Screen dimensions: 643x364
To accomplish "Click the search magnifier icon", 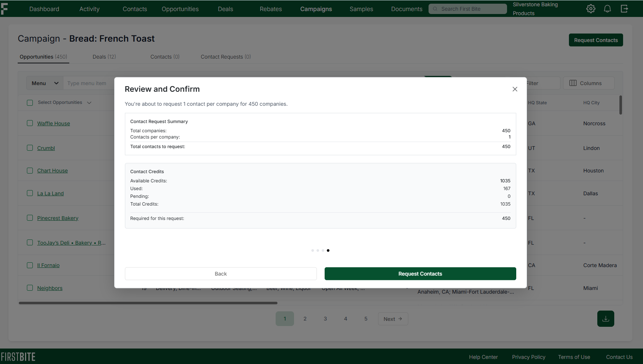I will coord(435,9).
